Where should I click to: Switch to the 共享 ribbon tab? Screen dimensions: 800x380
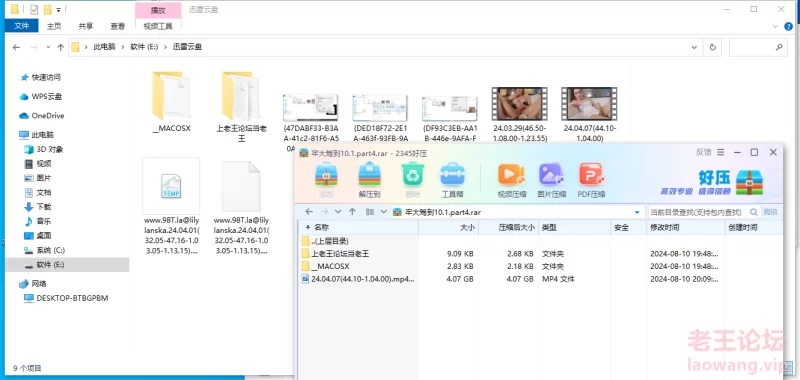[86, 26]
